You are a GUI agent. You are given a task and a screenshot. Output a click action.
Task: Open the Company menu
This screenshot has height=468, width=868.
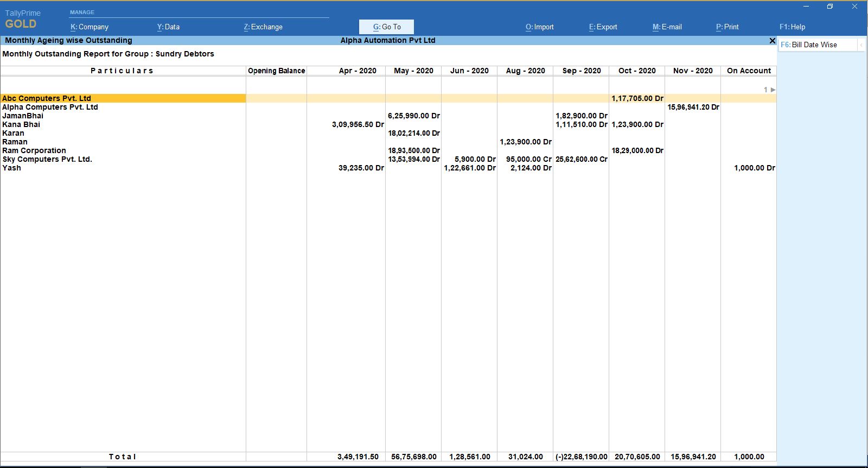click(x=90, y=27)
